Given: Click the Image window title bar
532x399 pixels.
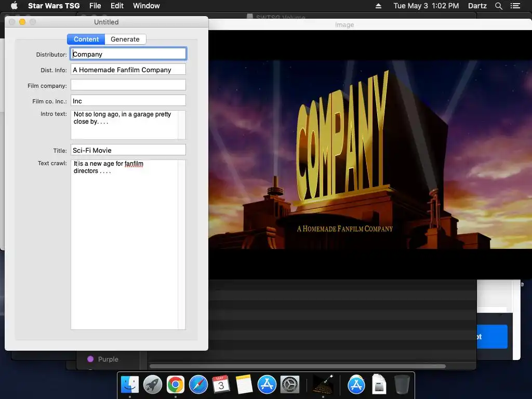Looking at the screenshot, I should click(x=370, y=24).
